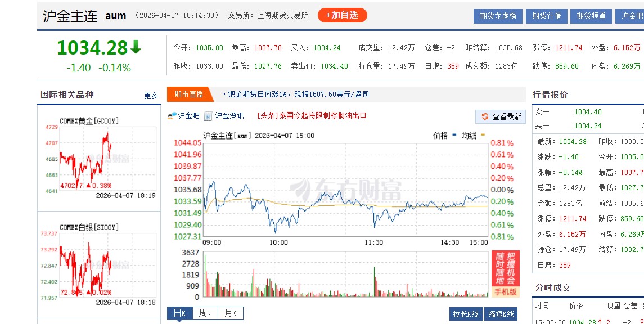Click the refresh icon on 查看最新
644x324 pixels.
(x=485, y=117)
